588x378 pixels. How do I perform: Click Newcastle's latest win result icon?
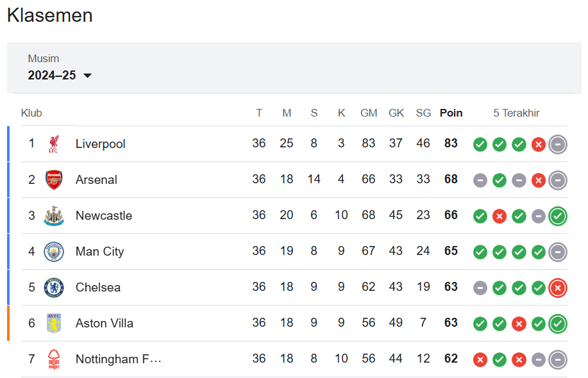coord(558,216)
